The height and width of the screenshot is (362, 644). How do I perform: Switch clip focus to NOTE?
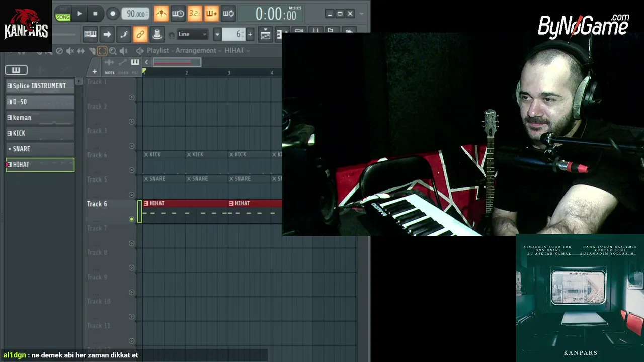click(110, 73)
